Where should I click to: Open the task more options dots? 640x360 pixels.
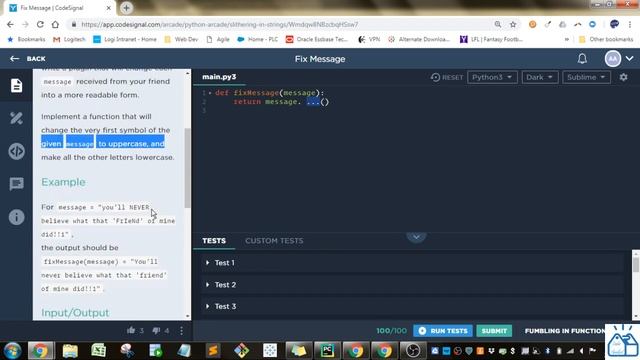point(182,331)
